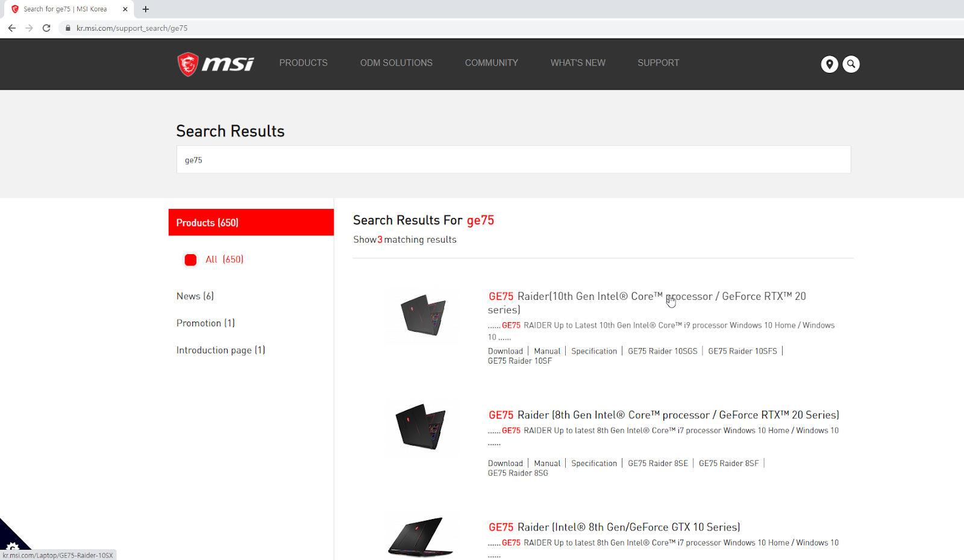
Task: Click thumbnail of GE75 Raider 10th Gen
Action: (x=423, y=314)
